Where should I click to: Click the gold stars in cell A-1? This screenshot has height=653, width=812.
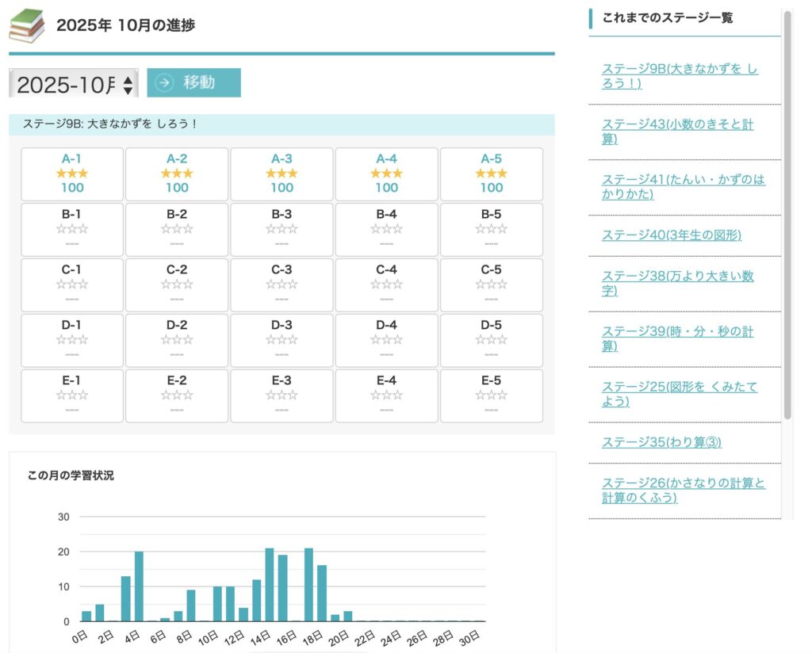72,174
